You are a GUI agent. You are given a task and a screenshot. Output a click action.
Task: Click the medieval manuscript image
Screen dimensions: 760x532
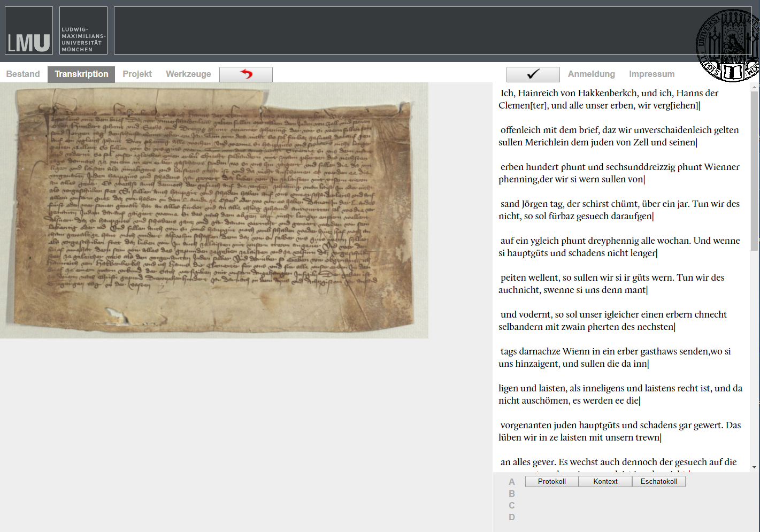tap(214, 210)
